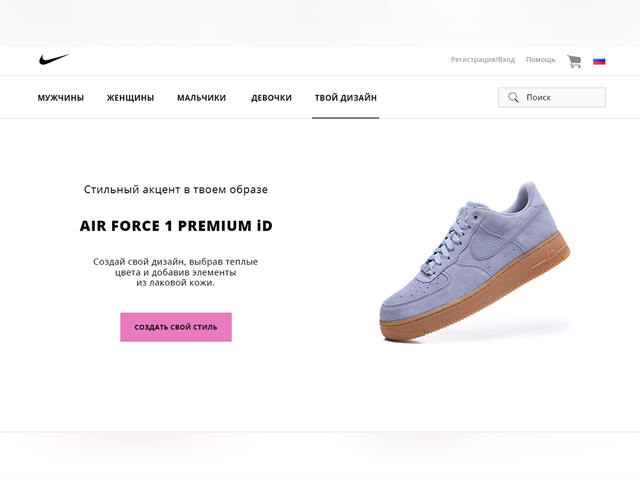The height and width of the screenshot is (480, 640).
Task: Click the Создай свой дизайн description text
Action: 176,272
